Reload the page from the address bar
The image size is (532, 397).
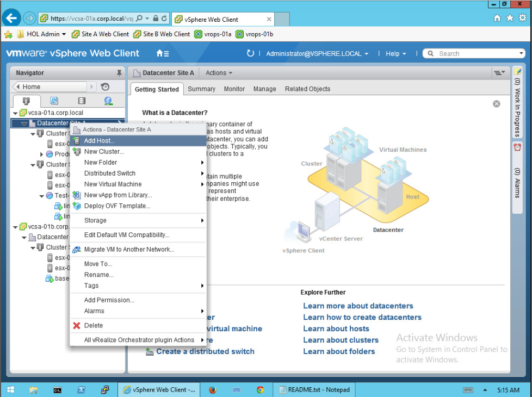164,18
